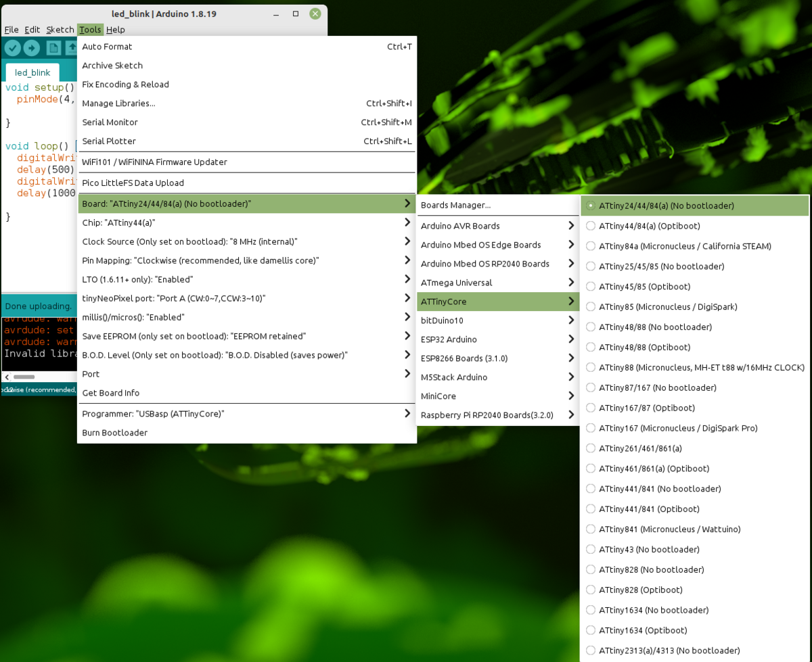This screenshot has width=812, height=662.
Task: Select ATtiny44/84(a) (Optiboot) board
Action: click(695, 226)
